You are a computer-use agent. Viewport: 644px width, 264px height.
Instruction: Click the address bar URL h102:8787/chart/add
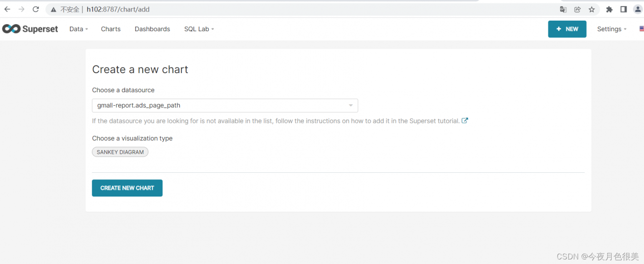(x=118, y=10)
